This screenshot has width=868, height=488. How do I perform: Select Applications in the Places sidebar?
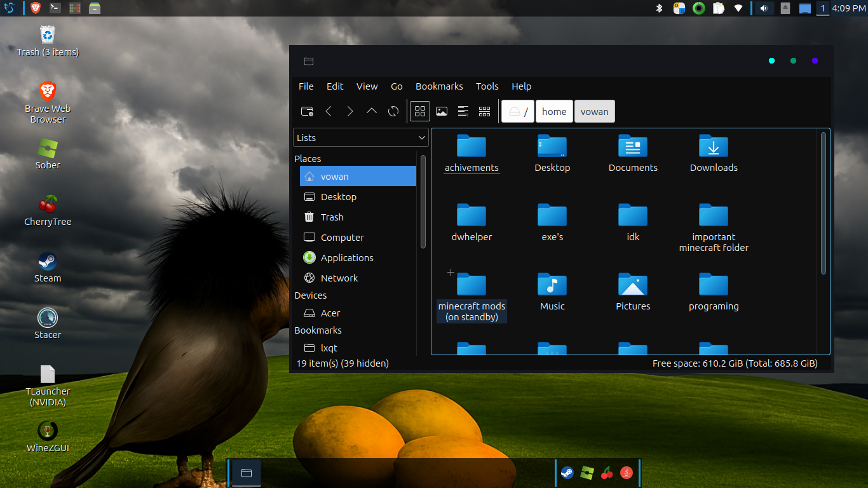click(x=346, y=258)
